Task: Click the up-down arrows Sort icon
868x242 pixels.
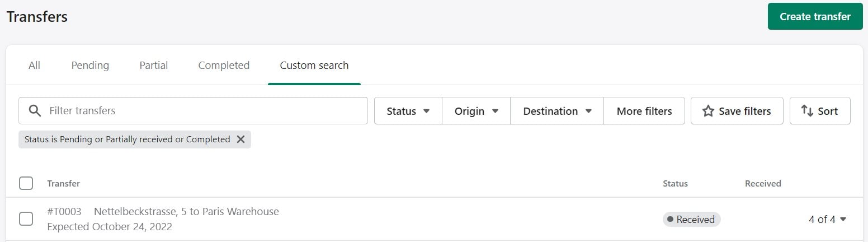Action: click(807, 111)
